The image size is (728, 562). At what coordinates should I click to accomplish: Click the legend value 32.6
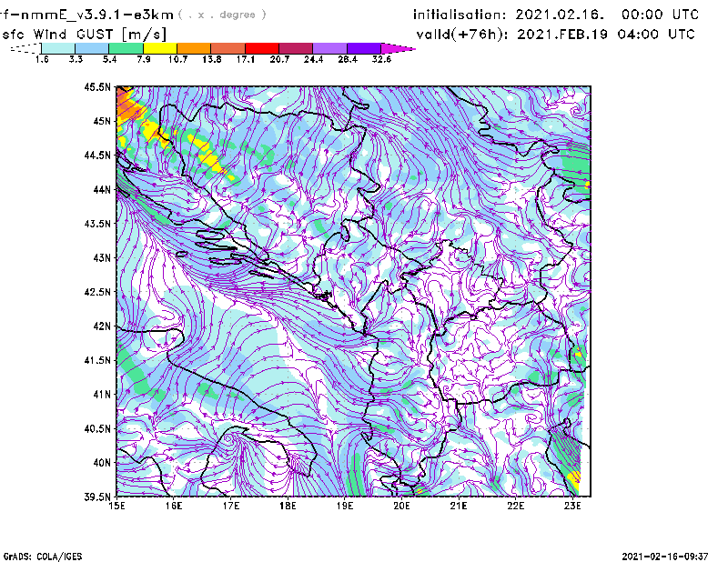pos(381,59)
